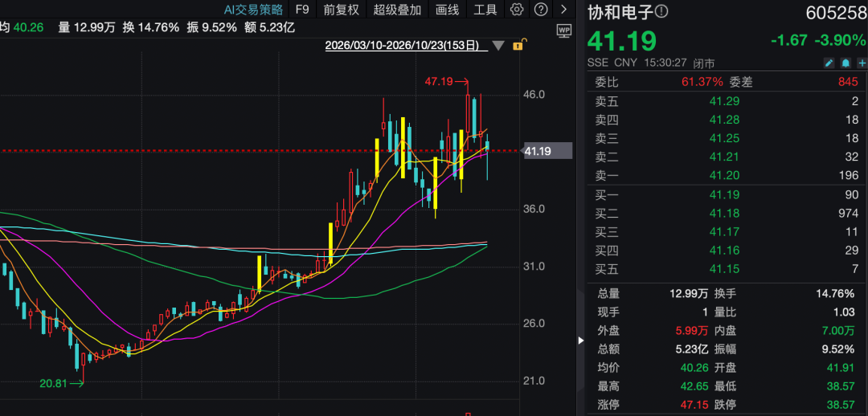Select the 买五 41.15 order row
The image size is (868, 416).
point(727,270)
